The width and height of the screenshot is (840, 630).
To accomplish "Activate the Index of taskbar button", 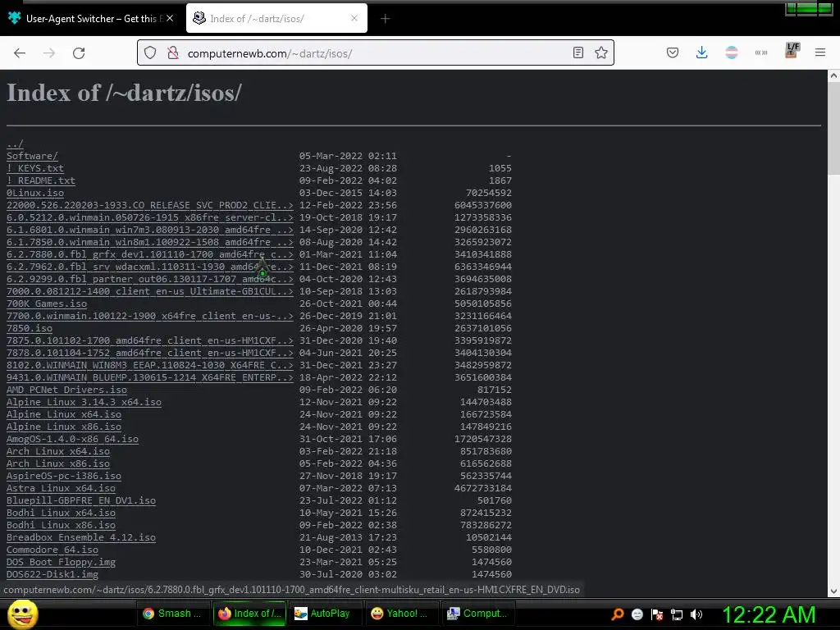I will tap(249, 614).
